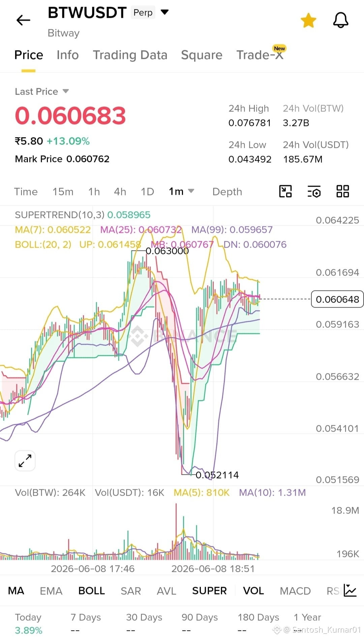Click the chart high marker 0.063000
This screenshot has height=638, width=364.
pyautogui.click(x=167, y=251)
